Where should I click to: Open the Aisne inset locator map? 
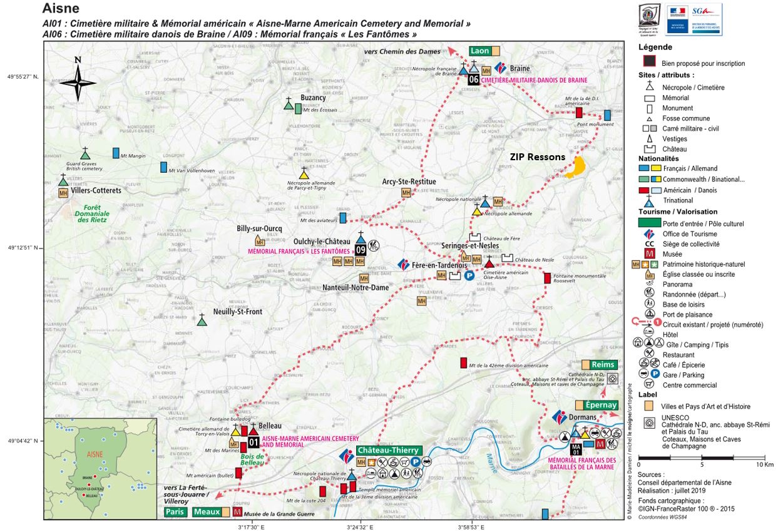[100, 468]
